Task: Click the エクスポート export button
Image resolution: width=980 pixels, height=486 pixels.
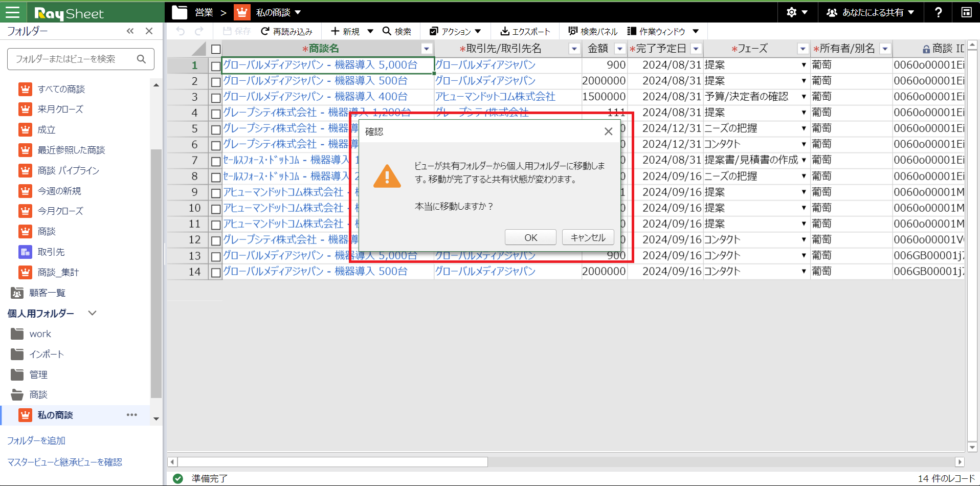Action: pyautogui.click(x=525, y=31)
